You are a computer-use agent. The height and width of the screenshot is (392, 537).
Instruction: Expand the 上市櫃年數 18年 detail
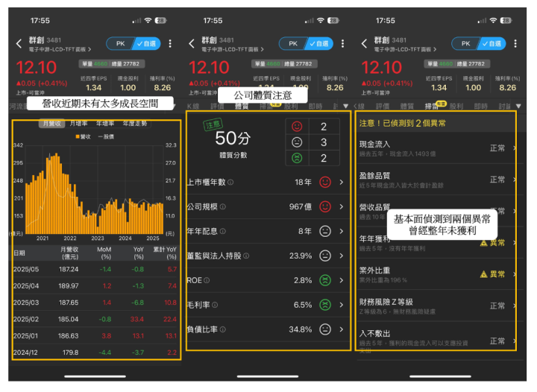point(342,183)
